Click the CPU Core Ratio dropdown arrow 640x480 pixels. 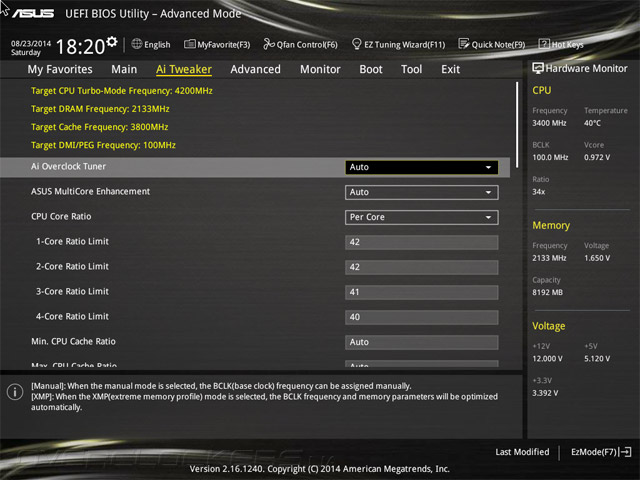pos(488,217)
